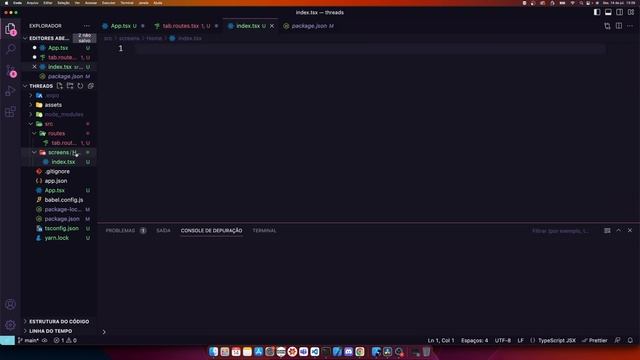Screen dimensions: 640x360
Task: Open errors and warnings status item
Action: [65, 340]
